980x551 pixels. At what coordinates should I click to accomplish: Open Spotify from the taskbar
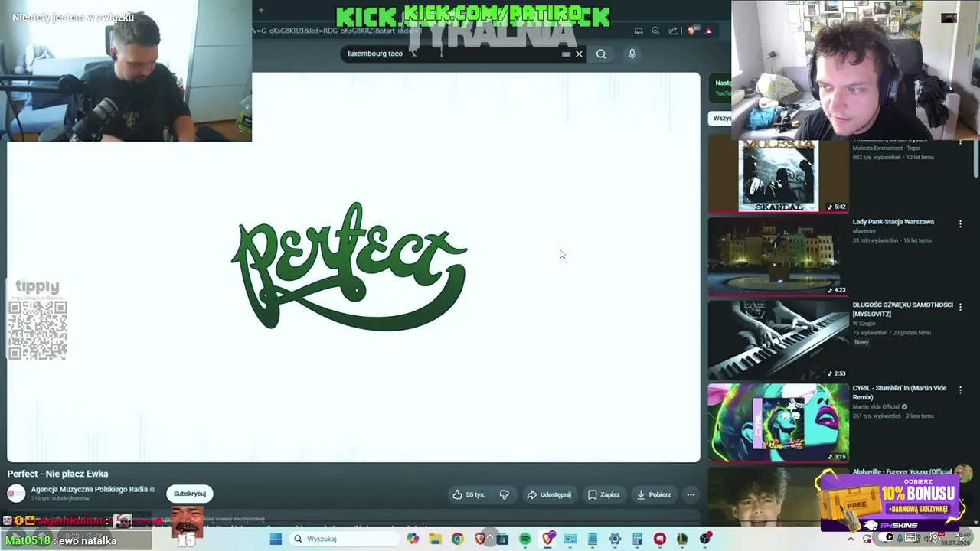coord(525,539)
